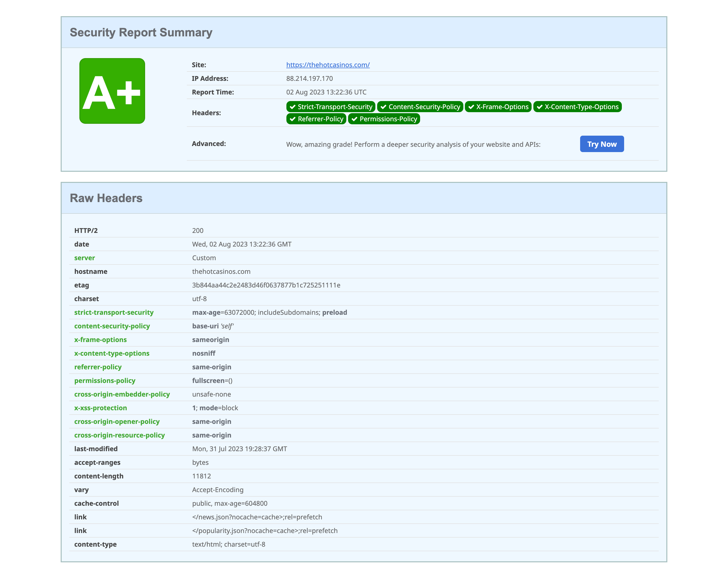
Task: Click the vary value Accept-Encoding
Action: click(x=218, y=490)
